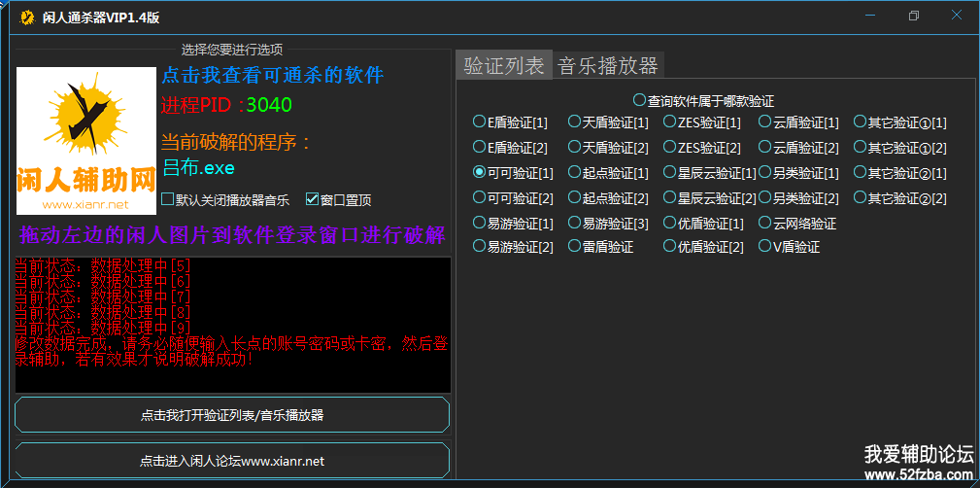
Task: Minimize the window from title bar
Action: point(871,16)
